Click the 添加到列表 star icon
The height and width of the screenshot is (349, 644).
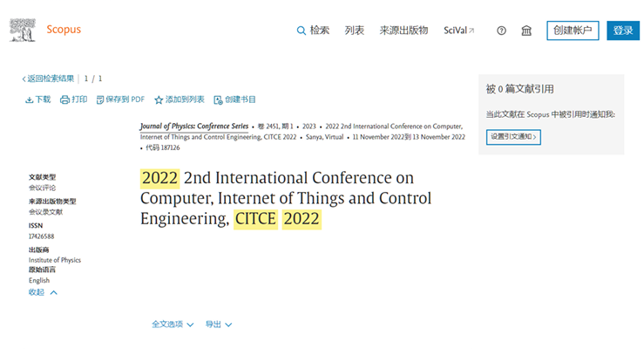coord(159,99)
